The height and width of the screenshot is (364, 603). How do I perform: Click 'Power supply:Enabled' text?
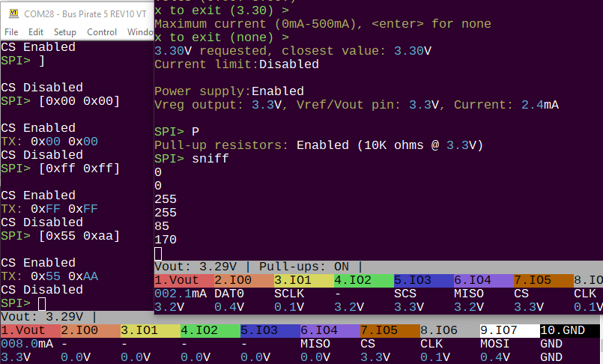tap(229, 91)
